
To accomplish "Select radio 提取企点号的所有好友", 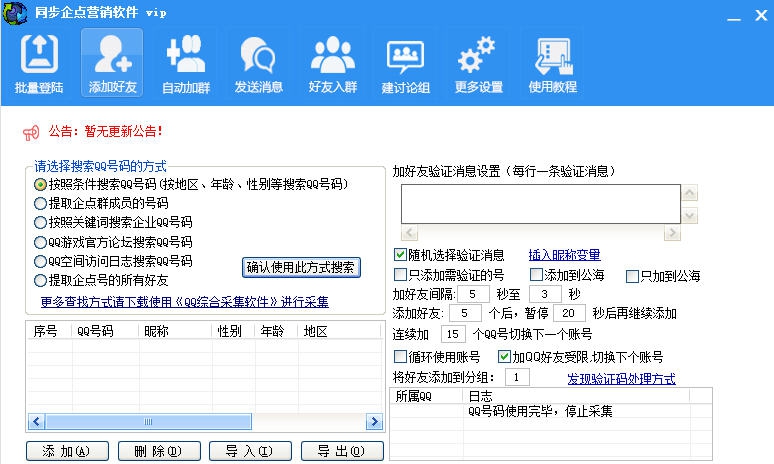I will [40, 281].
